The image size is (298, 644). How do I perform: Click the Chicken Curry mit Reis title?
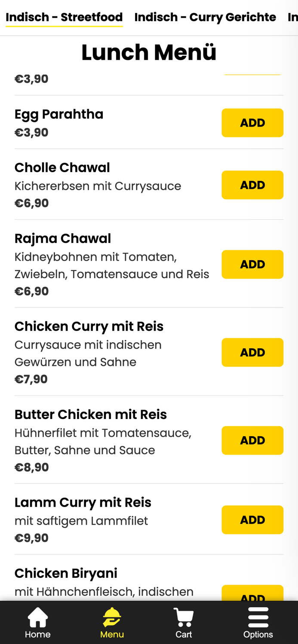[89, 326]
